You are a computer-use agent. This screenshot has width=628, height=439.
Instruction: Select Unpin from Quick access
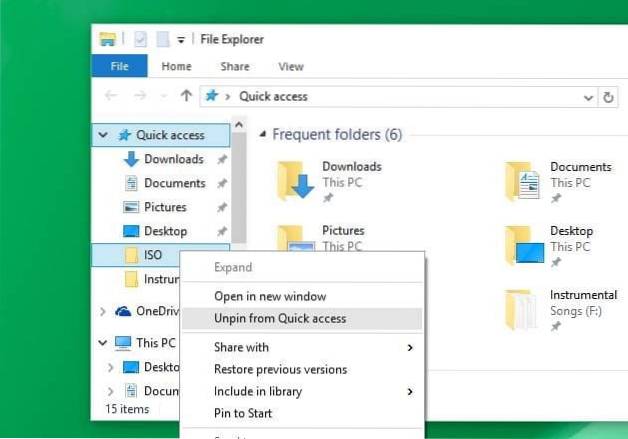tap(280, 318)
